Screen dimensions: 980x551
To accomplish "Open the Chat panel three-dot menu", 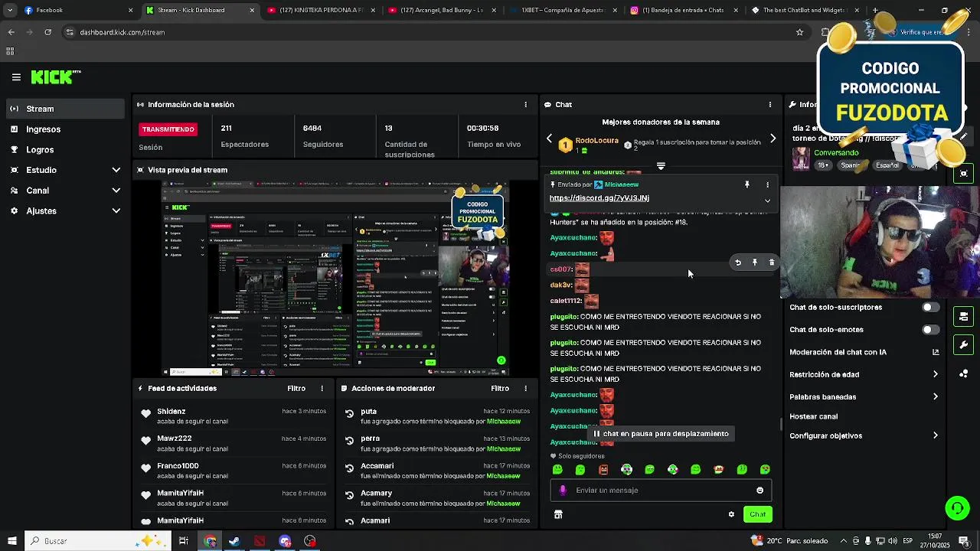I will [x=770, y=104].
